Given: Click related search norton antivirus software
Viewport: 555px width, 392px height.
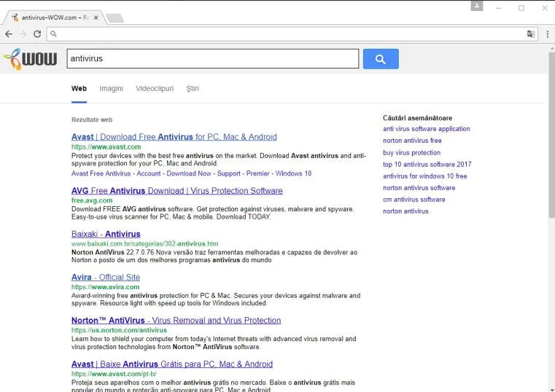Looking at the screenshot, I should coord(419,188).
